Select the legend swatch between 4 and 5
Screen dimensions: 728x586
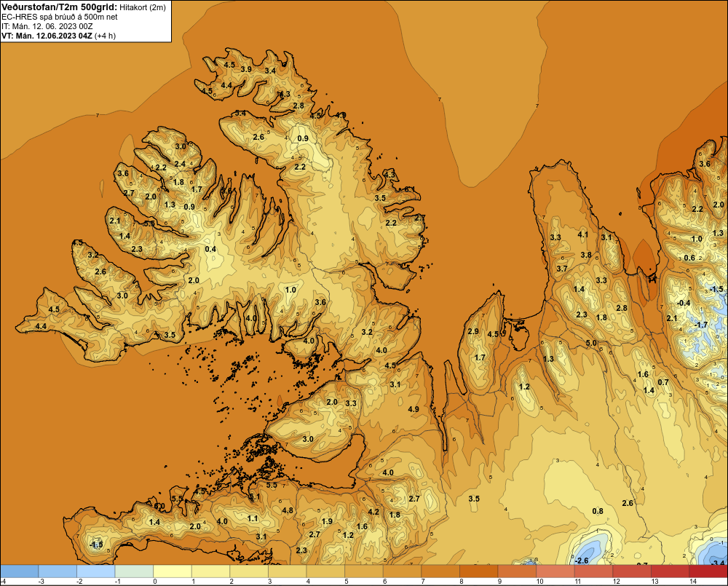tap(326, 571)
